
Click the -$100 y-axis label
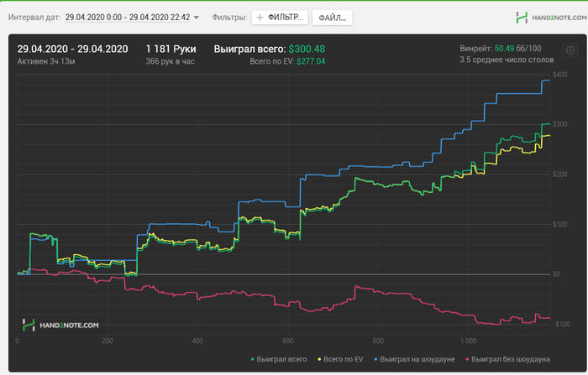point(561,324)
